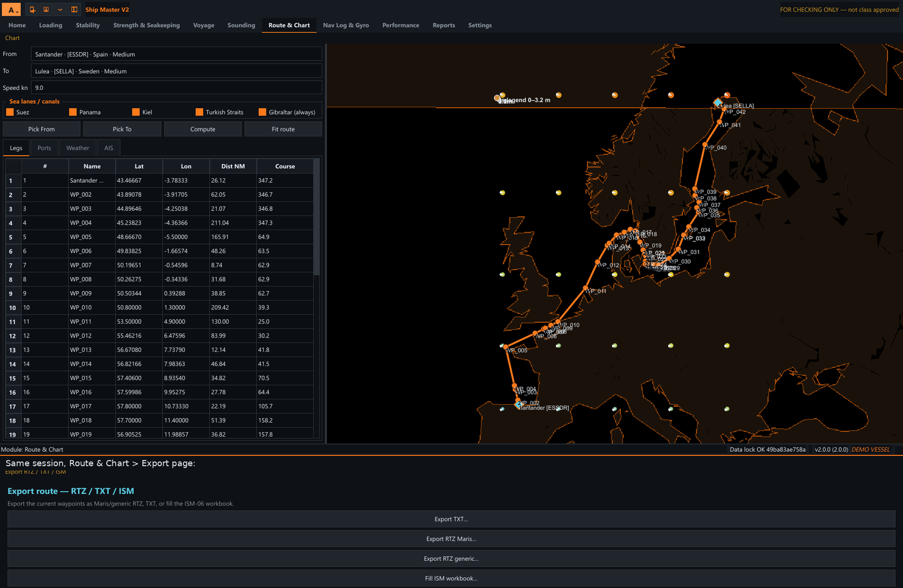Select the Legs sub-tab
903x588 pixels.
pyautogui.click(x=16, y=148)
